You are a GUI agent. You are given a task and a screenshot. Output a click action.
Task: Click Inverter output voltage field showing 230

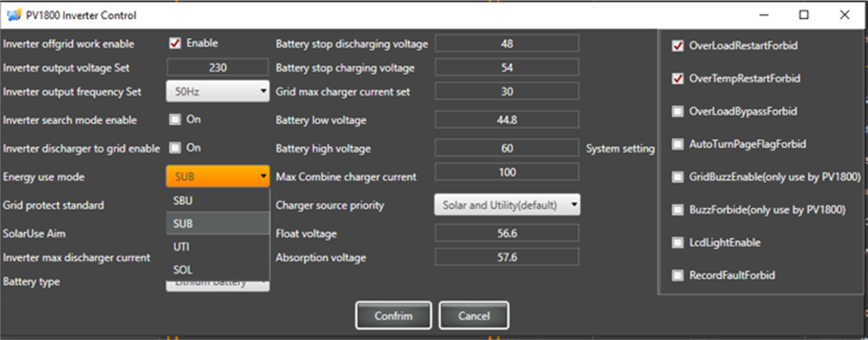pyautogui.click(x=218, y=67)
